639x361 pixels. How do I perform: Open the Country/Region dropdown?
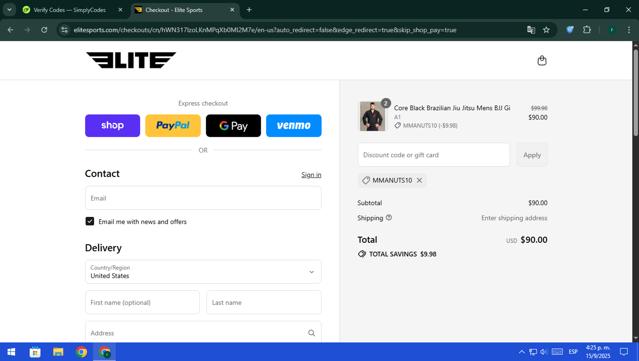click(203, 272)
